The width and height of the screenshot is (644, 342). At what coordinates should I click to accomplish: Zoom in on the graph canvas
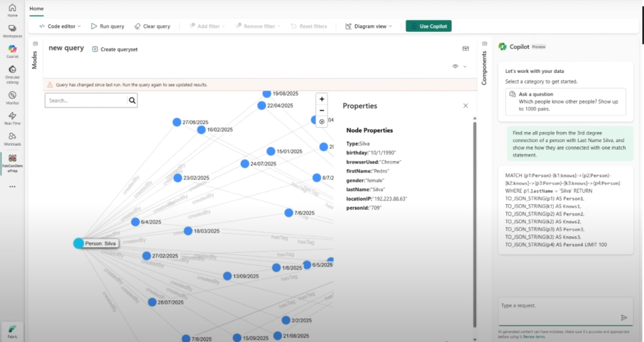321,99
